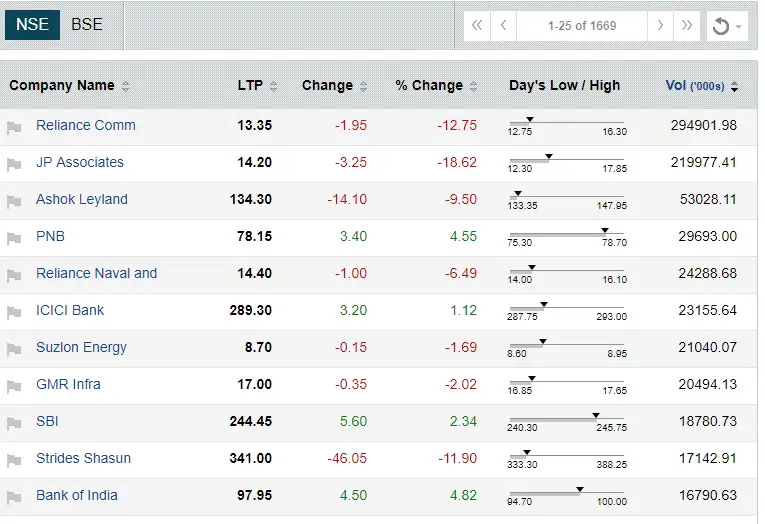Flag the Ashok Leyland row
Screen dimensions: 765x524
[14, 202]
